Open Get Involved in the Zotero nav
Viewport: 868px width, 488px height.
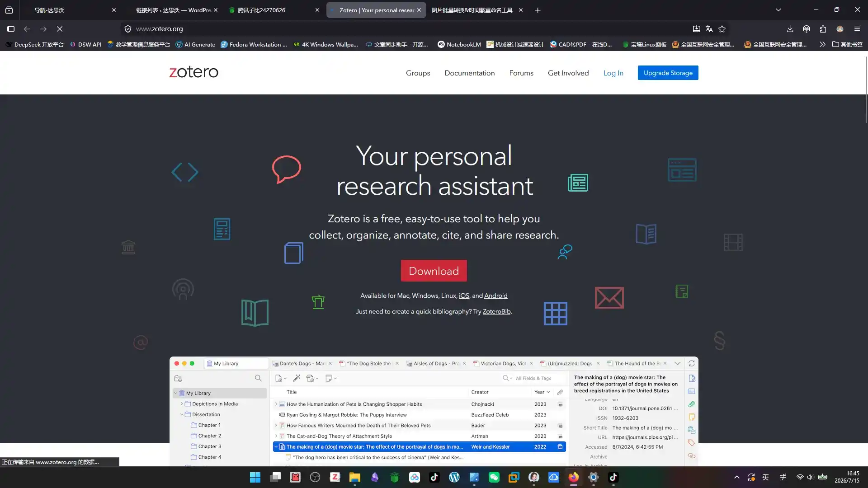point(568,73)
